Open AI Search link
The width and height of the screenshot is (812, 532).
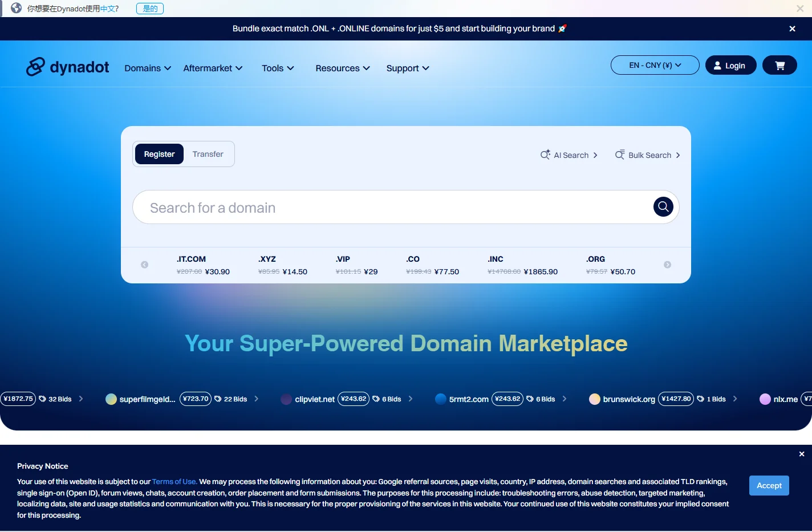pyautogui.click(x=569, y=155)
